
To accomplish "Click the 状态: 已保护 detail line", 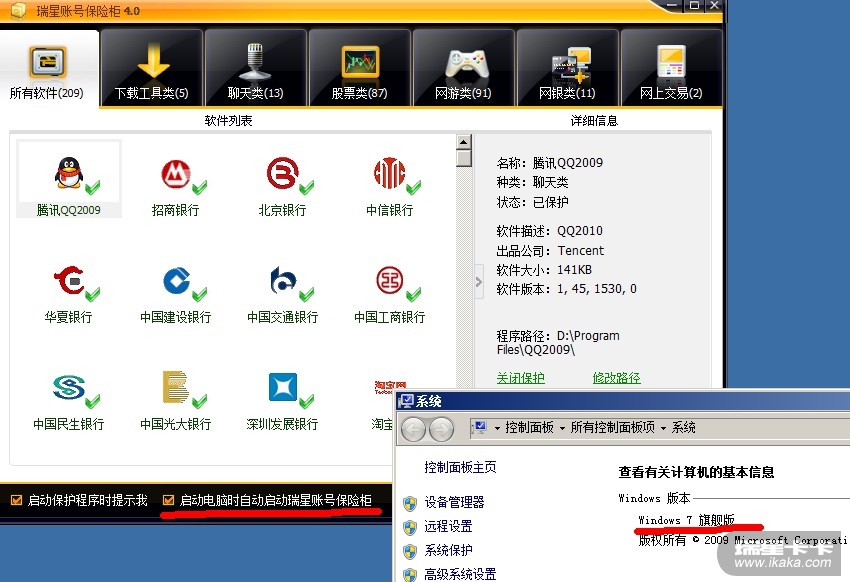I will [532, 202].
